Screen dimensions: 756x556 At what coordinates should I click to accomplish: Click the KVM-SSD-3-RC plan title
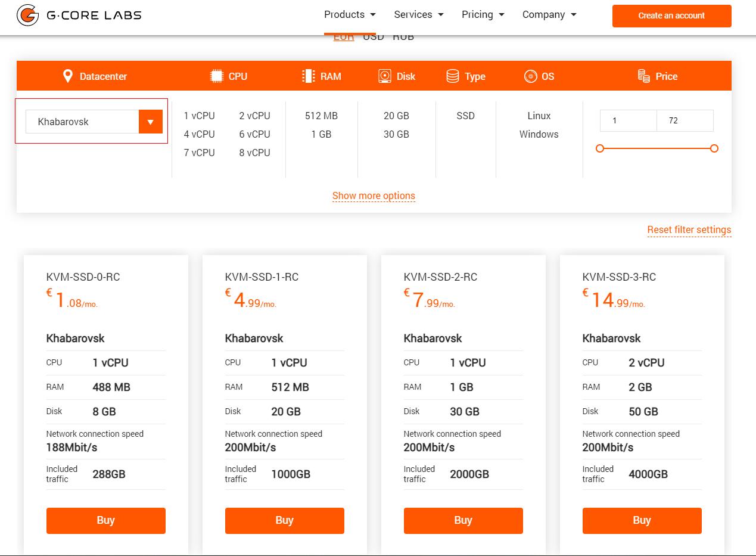[619, 277]
